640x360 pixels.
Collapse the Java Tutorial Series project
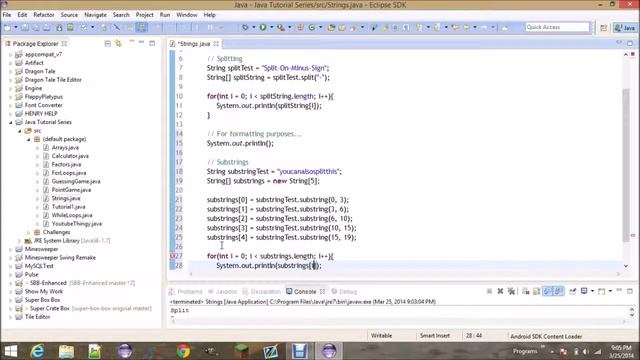click(x=11, y=122)
